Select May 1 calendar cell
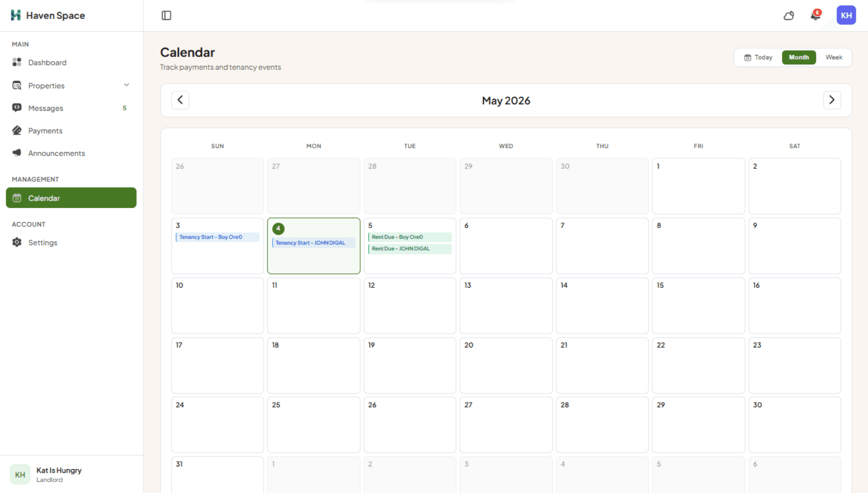The height and width of the screenshot is (495, 868). (698, 186)
